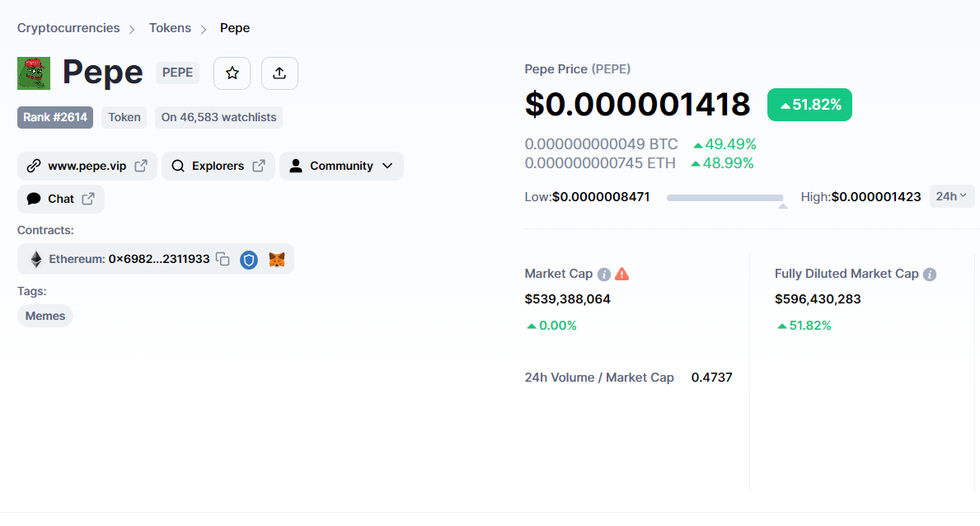This screenshot has height=526, width=980.
Task: Navigate to Tokens breadcrumb
Action: coord(170,28)
